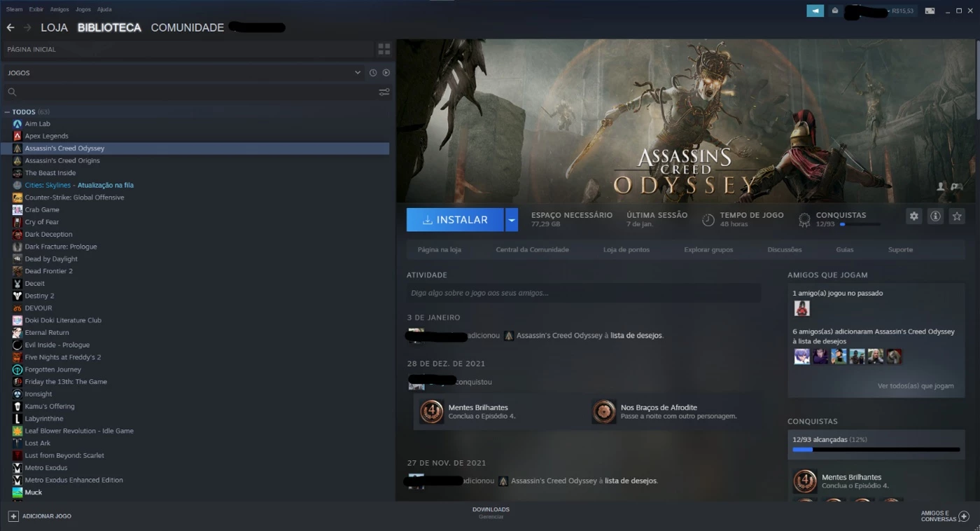Click the page vertical scrollbar
The height and width of the screenshot is (531, 980).
pyautogui.click(x=977, y=79)
